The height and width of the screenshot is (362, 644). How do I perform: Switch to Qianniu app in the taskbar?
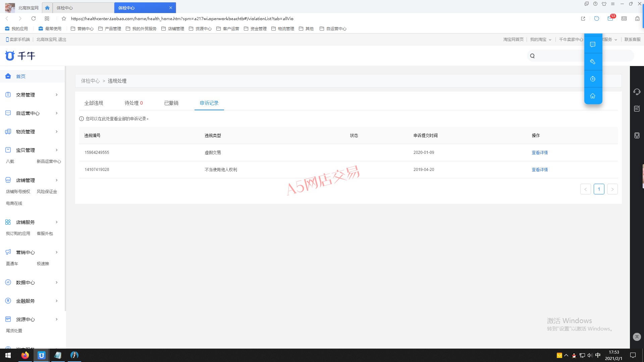41,355
